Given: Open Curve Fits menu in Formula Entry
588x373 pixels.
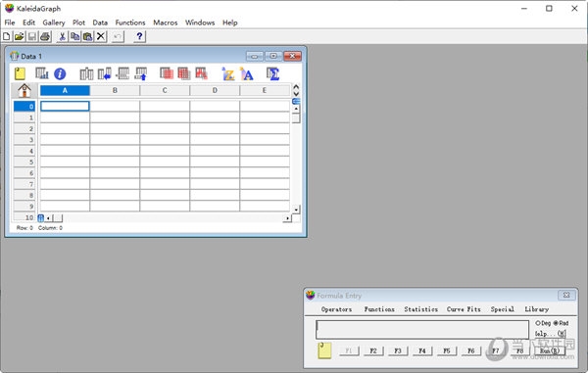Looking at the screenshot, I should point(464,309).
